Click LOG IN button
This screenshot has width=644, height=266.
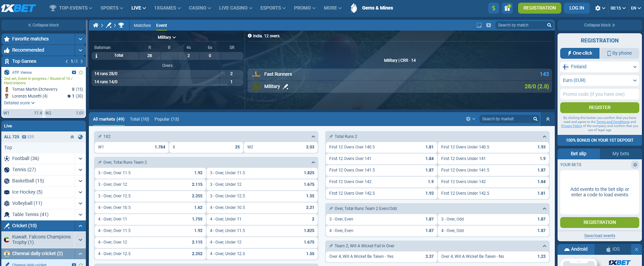click(x=576, y=8)
